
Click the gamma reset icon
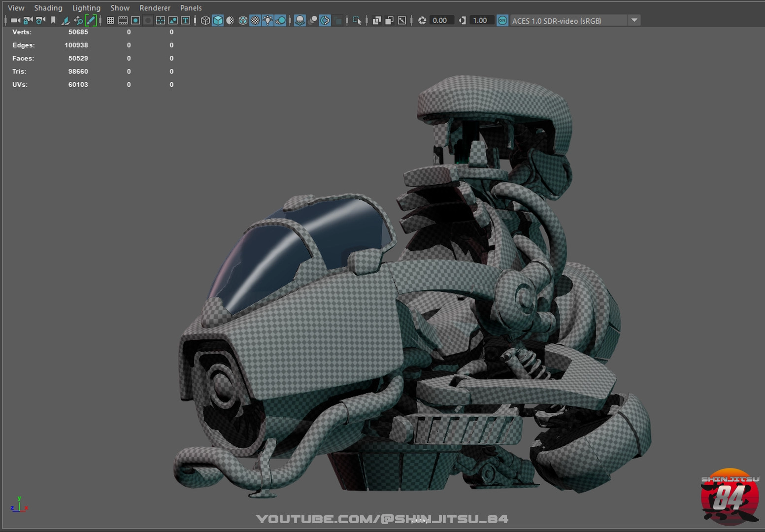tap(462, 20)
